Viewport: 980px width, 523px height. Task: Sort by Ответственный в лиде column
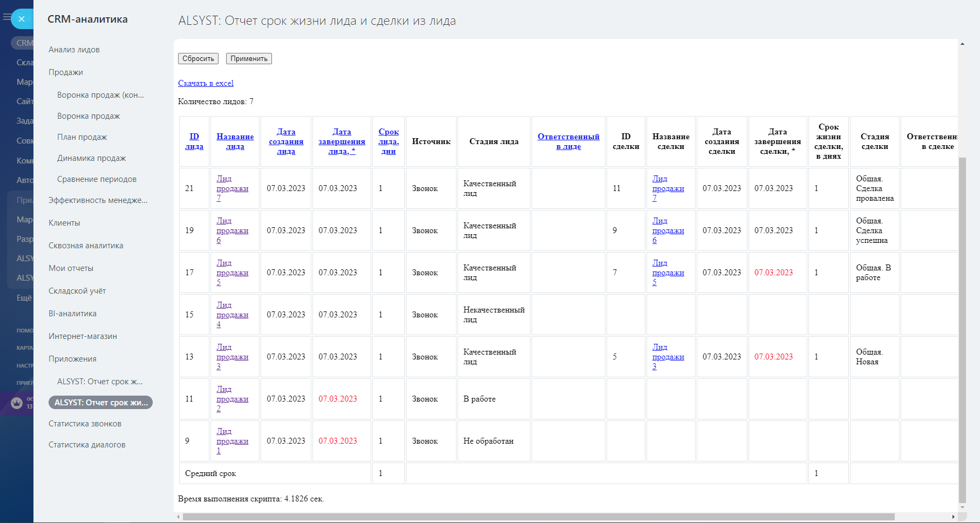click(x=568, y=141)
